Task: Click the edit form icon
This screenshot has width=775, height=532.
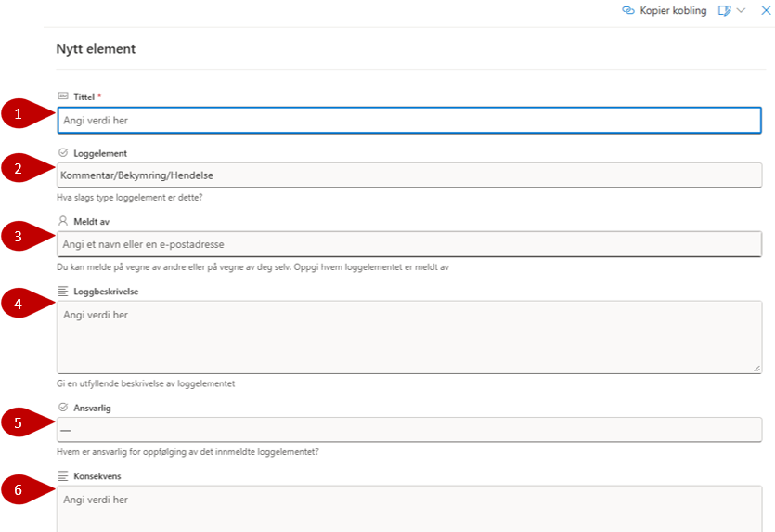Action: click(724, 10)
